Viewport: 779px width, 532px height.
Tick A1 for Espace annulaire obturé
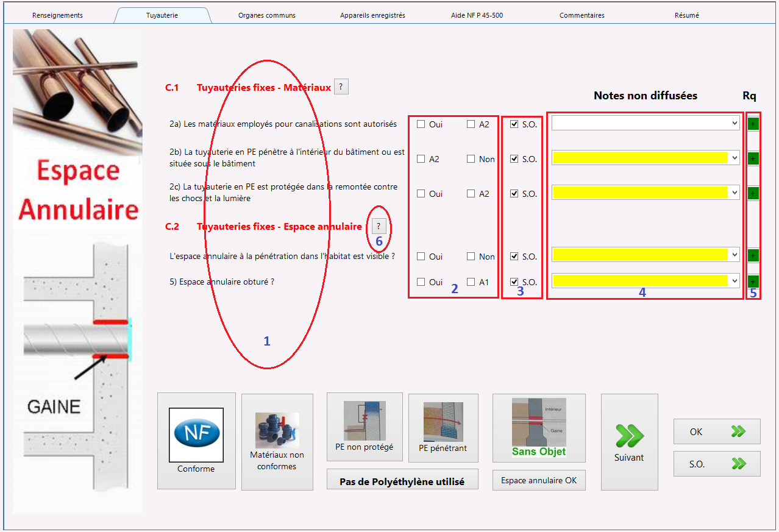(x=471, y=282)
